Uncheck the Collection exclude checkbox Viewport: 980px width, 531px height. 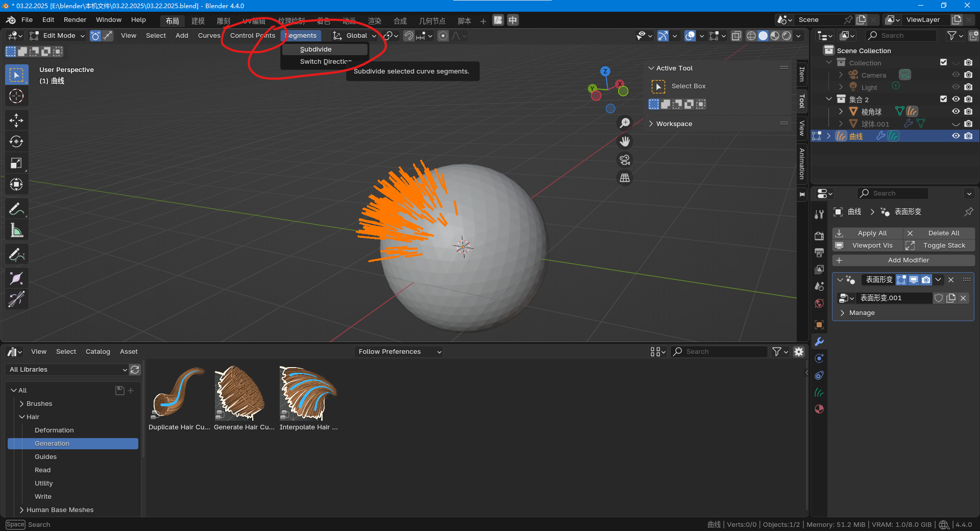point(943,62)
